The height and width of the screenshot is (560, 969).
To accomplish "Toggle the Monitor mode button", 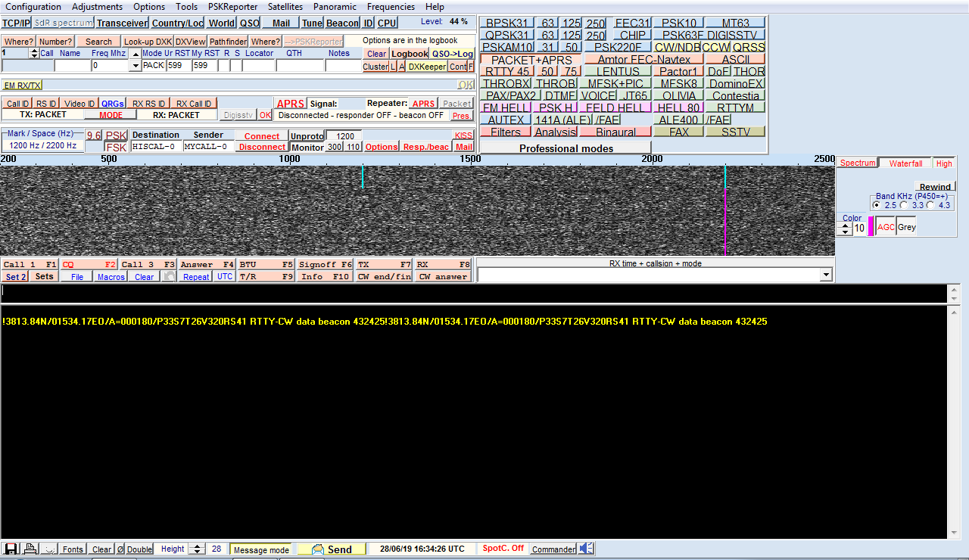I will pyautogui.click(x=307, y=148).
